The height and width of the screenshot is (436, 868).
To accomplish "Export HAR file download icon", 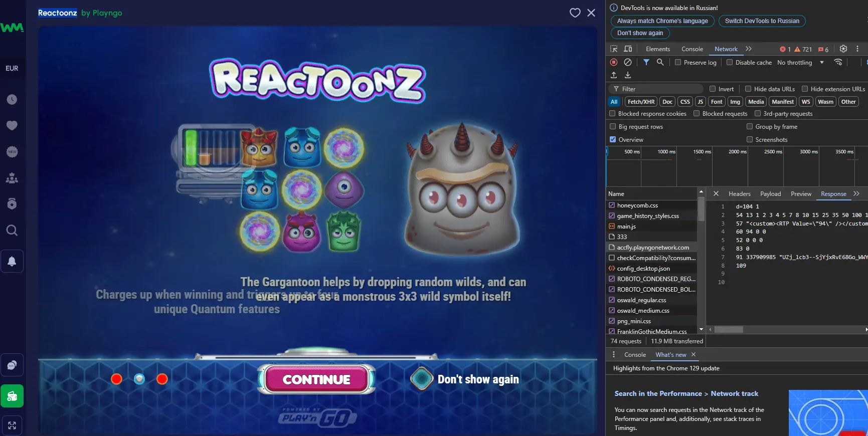I will [x=628, y=75].
